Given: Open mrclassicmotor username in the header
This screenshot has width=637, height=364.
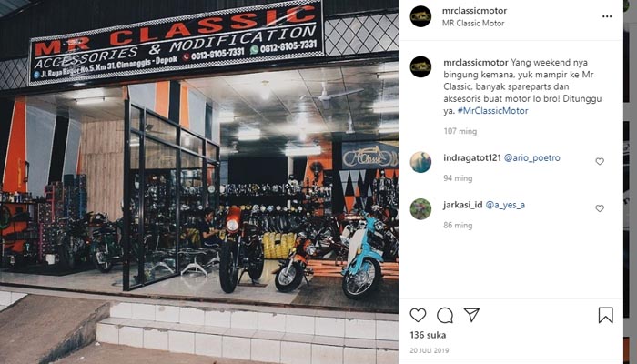Looking at the screenshot, I should tap(474, 11).
